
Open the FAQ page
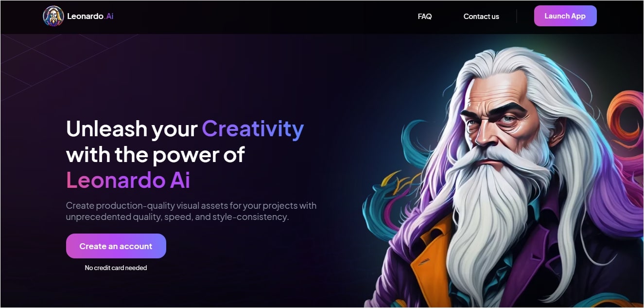425,16
